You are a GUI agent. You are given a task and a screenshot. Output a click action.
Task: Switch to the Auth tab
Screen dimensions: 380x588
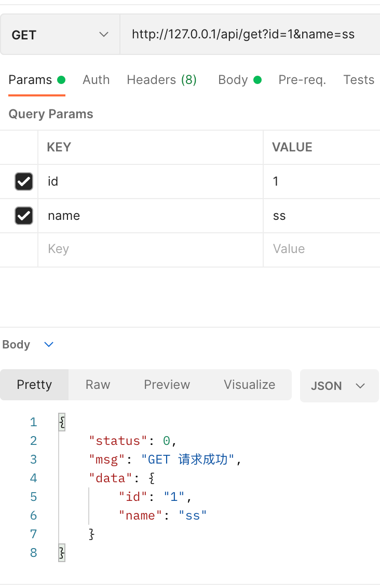click(x=96, y=80)
